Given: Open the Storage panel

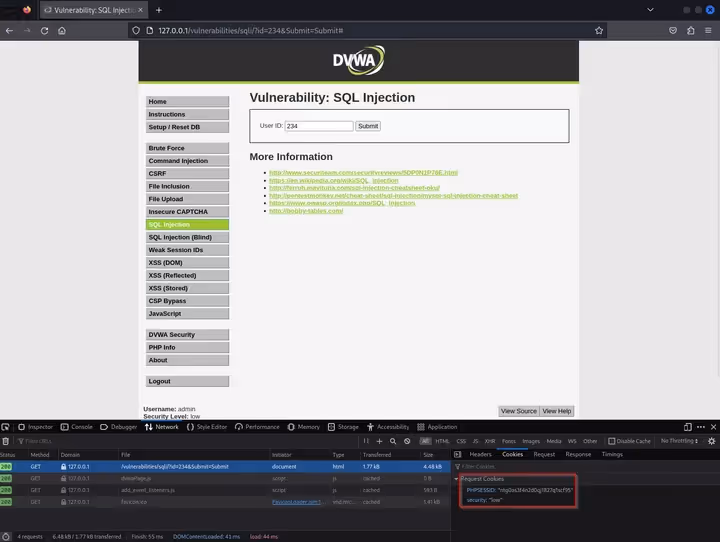Looking at the screenshot, I should pyautogui.click(x=343, y=427).
